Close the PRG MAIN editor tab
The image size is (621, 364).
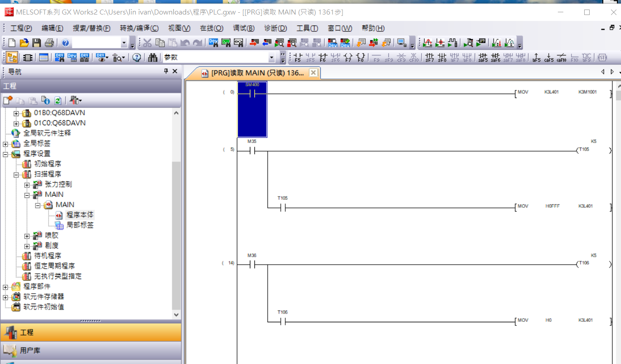pyautogui.click(x=313, y=73)
